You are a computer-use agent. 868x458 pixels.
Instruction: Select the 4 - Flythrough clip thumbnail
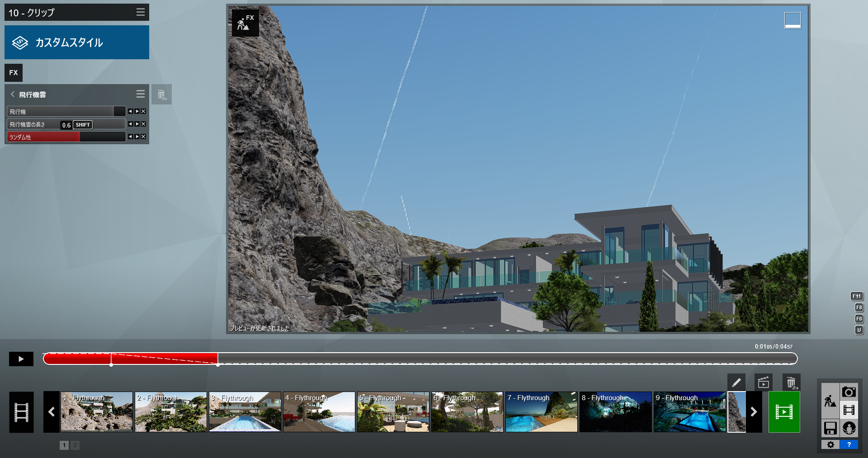(x=319, y=412)
